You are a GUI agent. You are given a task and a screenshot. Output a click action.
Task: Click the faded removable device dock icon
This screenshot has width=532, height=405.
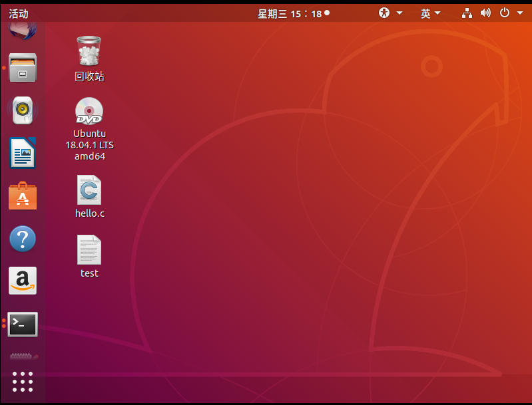point(24,356)
